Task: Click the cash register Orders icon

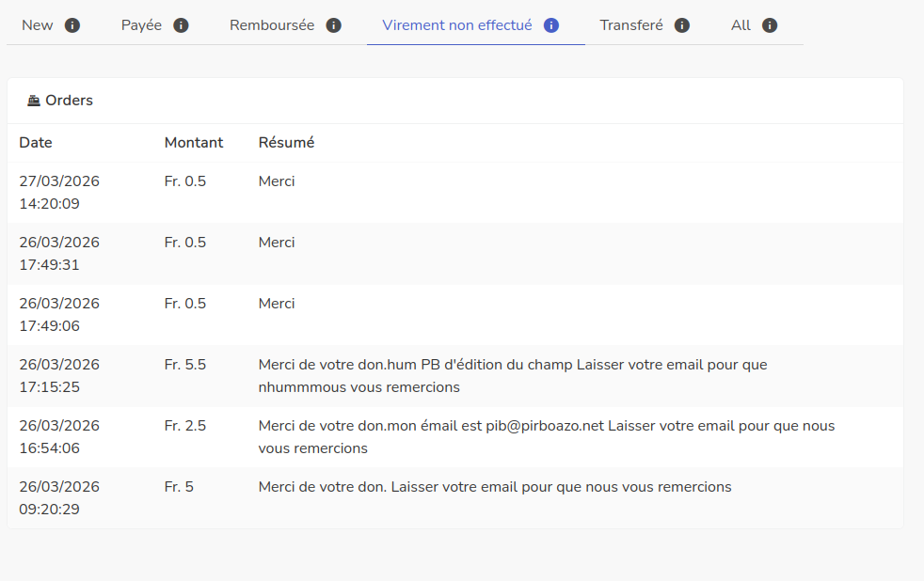Action: point(34,101)
